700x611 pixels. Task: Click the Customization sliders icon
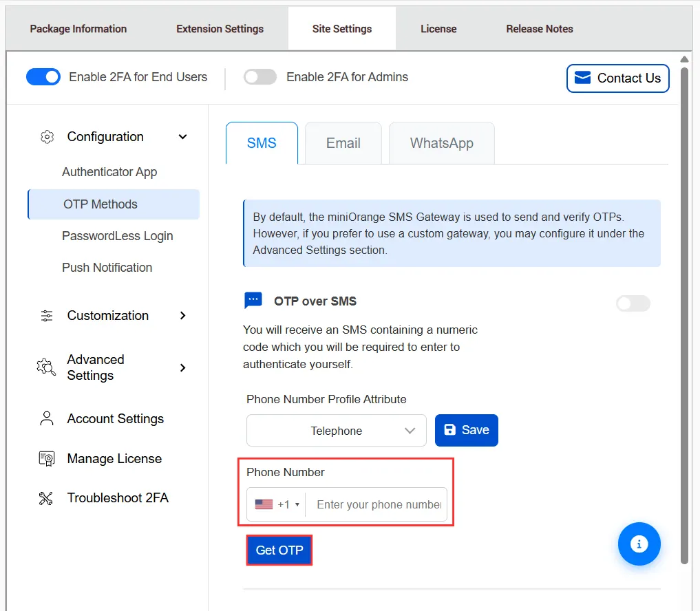point(46,315)
